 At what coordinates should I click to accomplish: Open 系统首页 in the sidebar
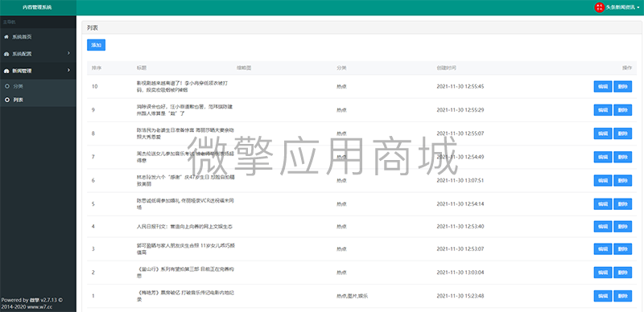click(x=38, y=37)
